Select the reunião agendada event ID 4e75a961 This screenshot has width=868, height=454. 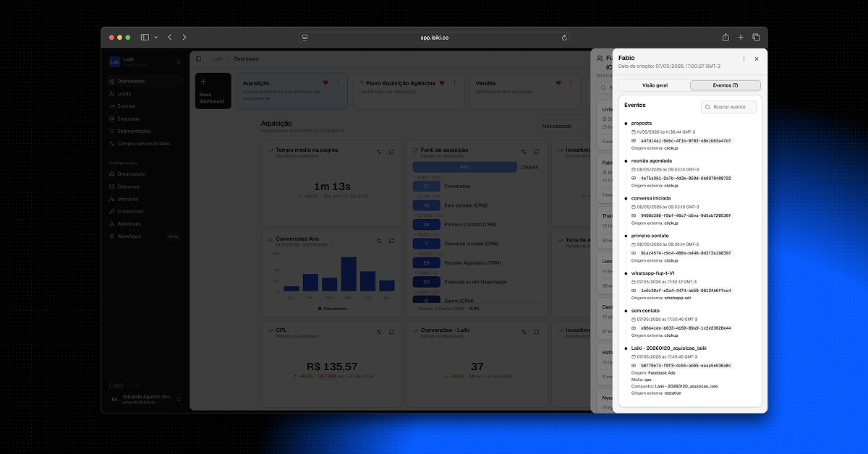pos(686,178)
